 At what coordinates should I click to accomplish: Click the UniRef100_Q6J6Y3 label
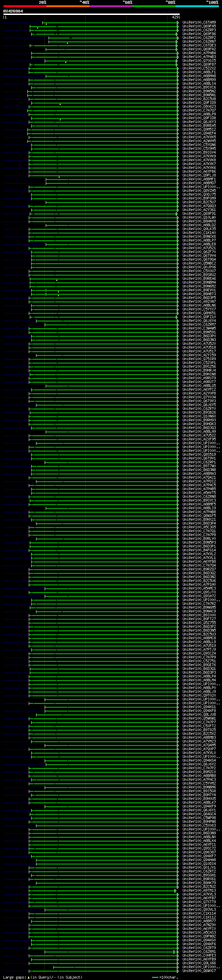199,122
